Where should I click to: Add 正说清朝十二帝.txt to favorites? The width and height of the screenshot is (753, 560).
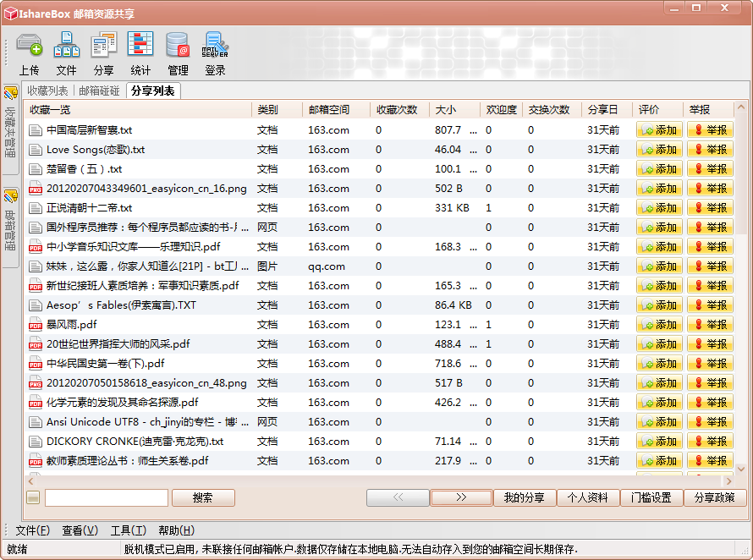coord(659,208)
